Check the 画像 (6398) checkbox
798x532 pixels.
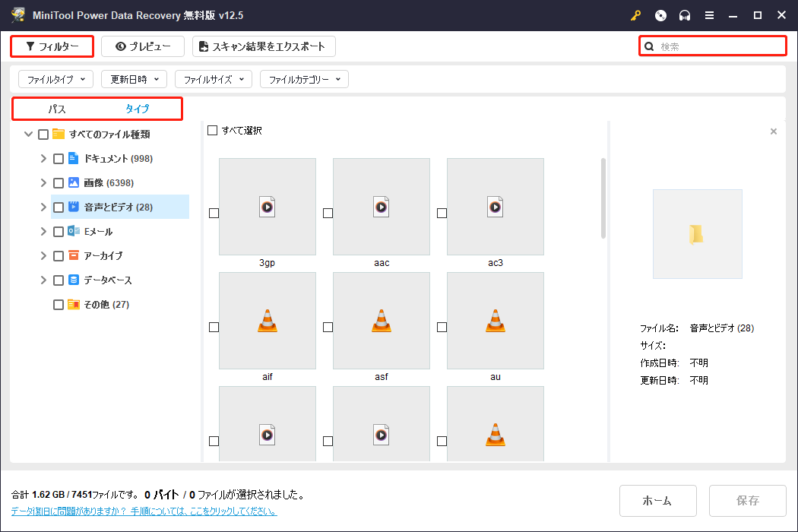click(x=59, y=182)
